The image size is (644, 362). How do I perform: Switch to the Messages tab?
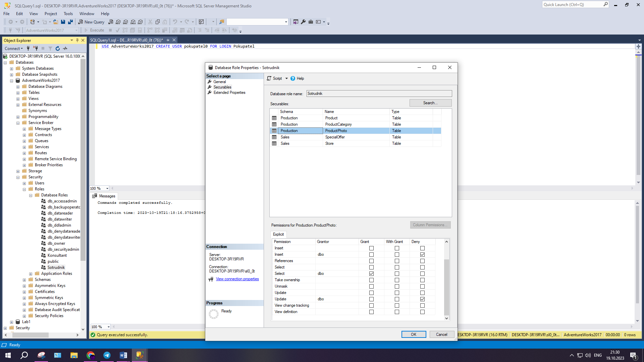click(104, 196)
